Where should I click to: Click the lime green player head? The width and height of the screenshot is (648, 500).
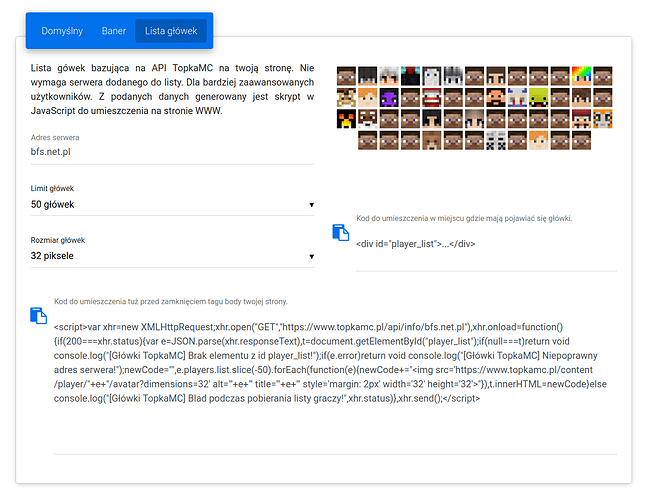(538, 97)
